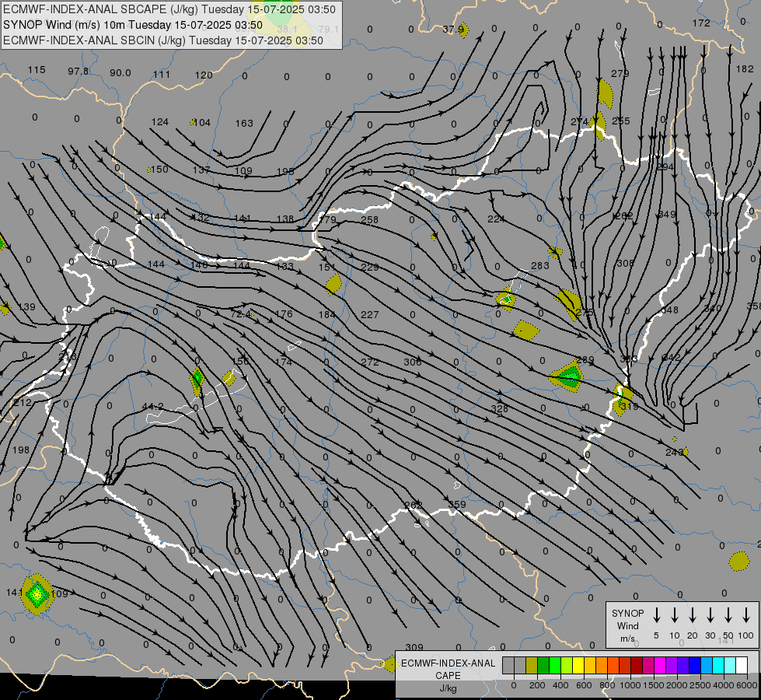The width and height of the screenshot is (761, 700).
Task: Click the SYNOP Wind 10m title line
Action: tap(132, 25)
